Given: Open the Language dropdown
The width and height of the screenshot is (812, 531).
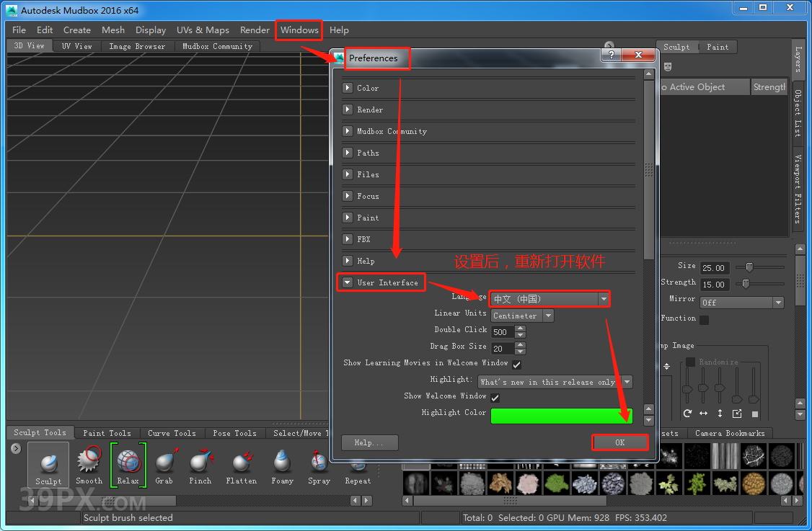Looking at the screenshot, I should [x=550, y=299].
